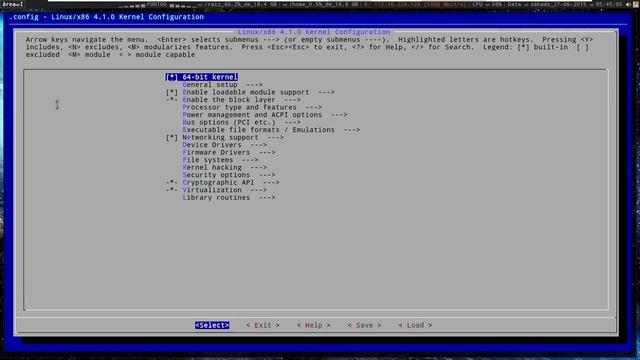
Task: Click the Select button
Action: 212,325
